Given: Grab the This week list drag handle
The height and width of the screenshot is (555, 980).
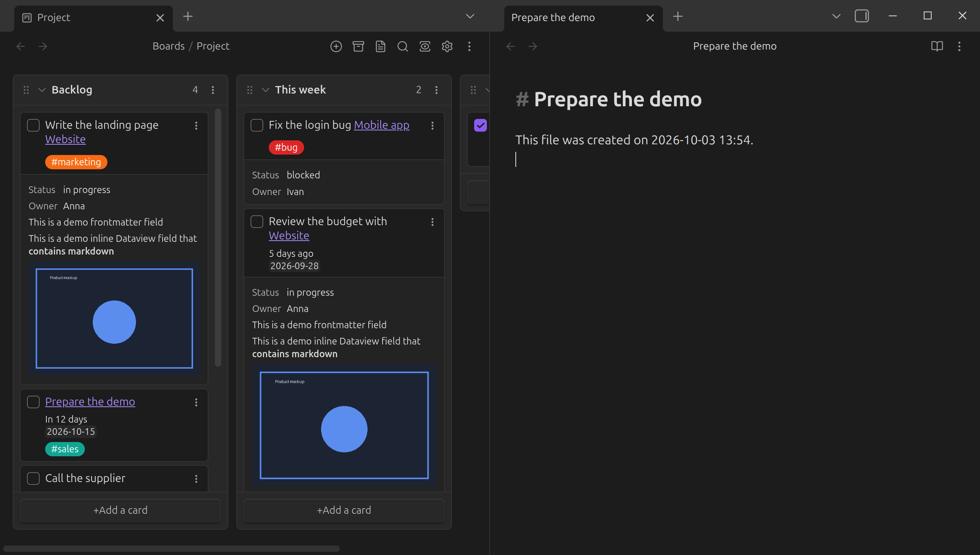Looking at the screenshot, I should click(250, 90).
